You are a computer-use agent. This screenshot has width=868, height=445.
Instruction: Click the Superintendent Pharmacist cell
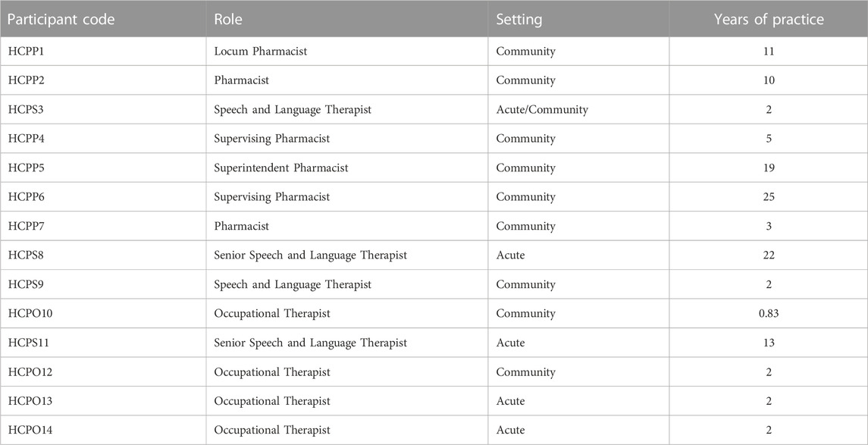pos(280,168)
